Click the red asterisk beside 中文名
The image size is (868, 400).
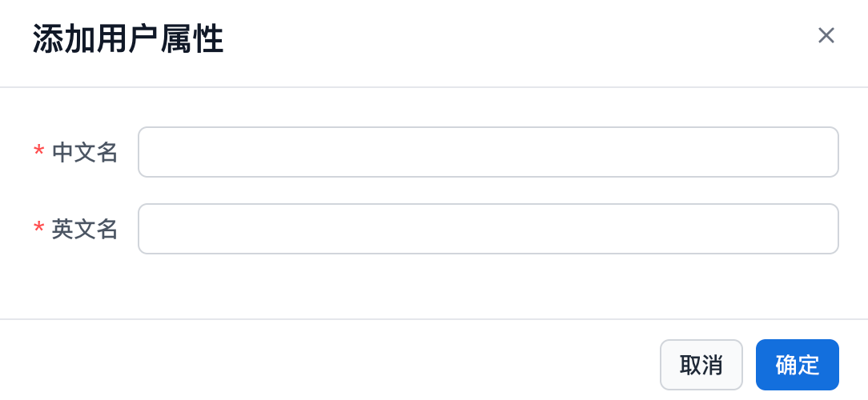[x=38, y=152]
